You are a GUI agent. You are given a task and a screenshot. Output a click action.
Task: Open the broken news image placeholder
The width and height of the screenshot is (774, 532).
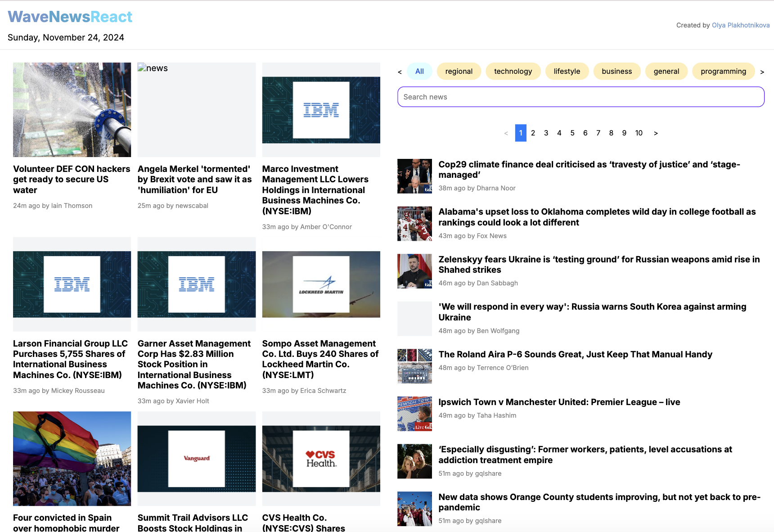[x=197, y=110]
